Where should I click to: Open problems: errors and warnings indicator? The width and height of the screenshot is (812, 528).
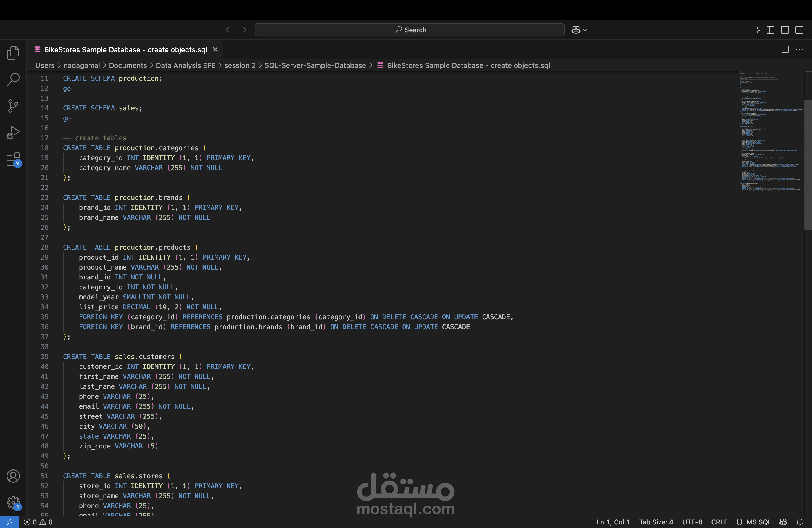[38, 522]
